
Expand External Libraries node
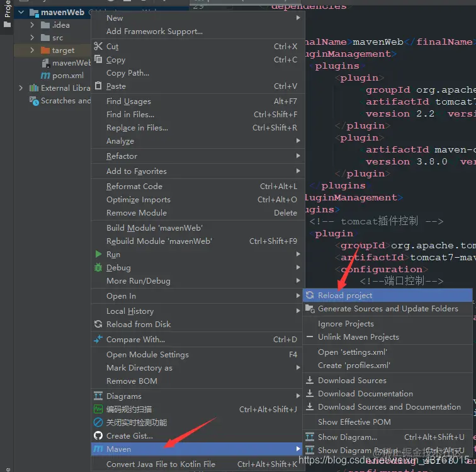click(x=21, y=88)
